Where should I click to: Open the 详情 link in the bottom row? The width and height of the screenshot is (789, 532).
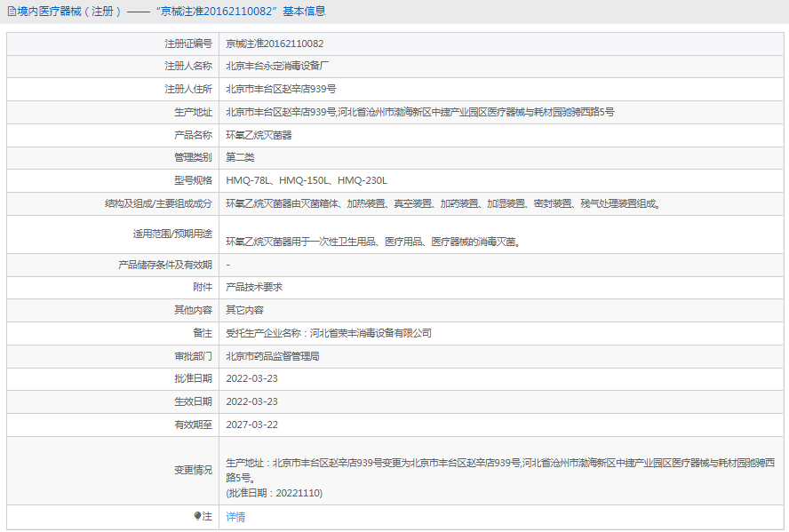[235, 517]
